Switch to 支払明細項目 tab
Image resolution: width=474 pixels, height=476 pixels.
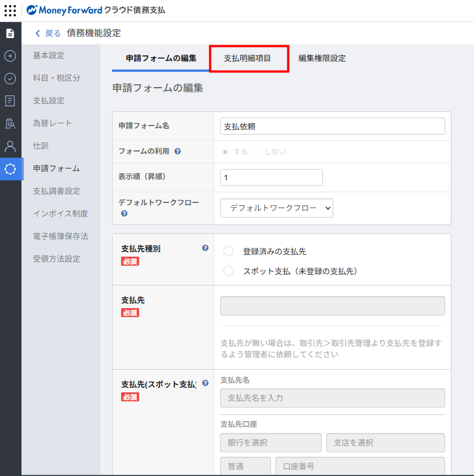[x=248, y=58]
